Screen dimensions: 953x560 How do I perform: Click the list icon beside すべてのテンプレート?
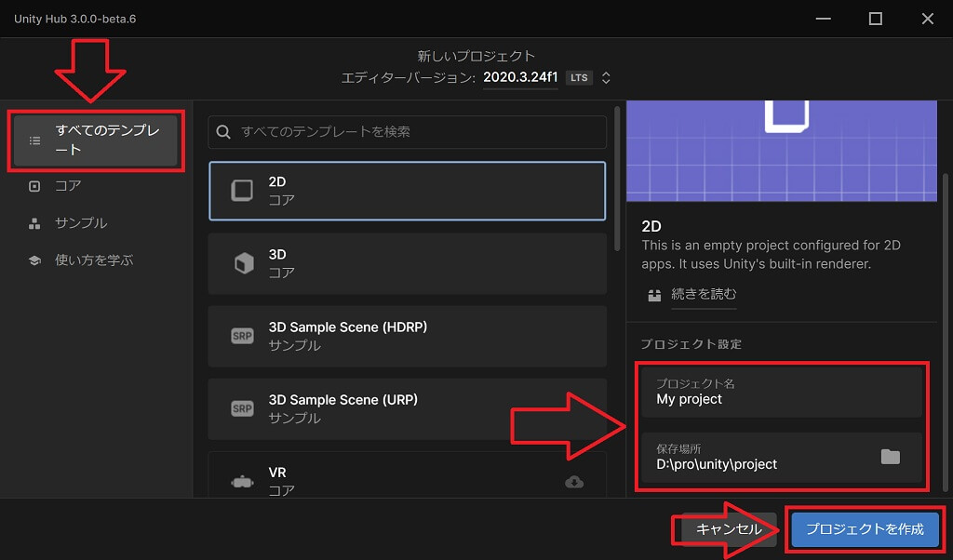tap(35, 140)
